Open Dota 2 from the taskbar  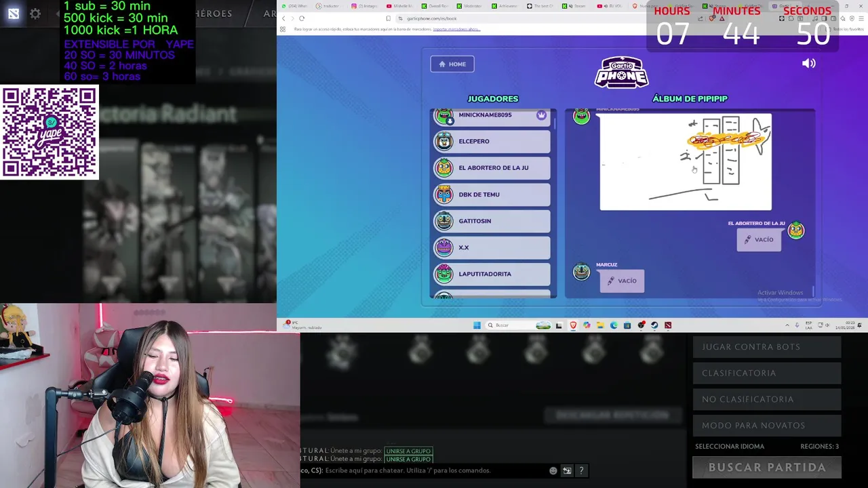[x=668, y=325]
